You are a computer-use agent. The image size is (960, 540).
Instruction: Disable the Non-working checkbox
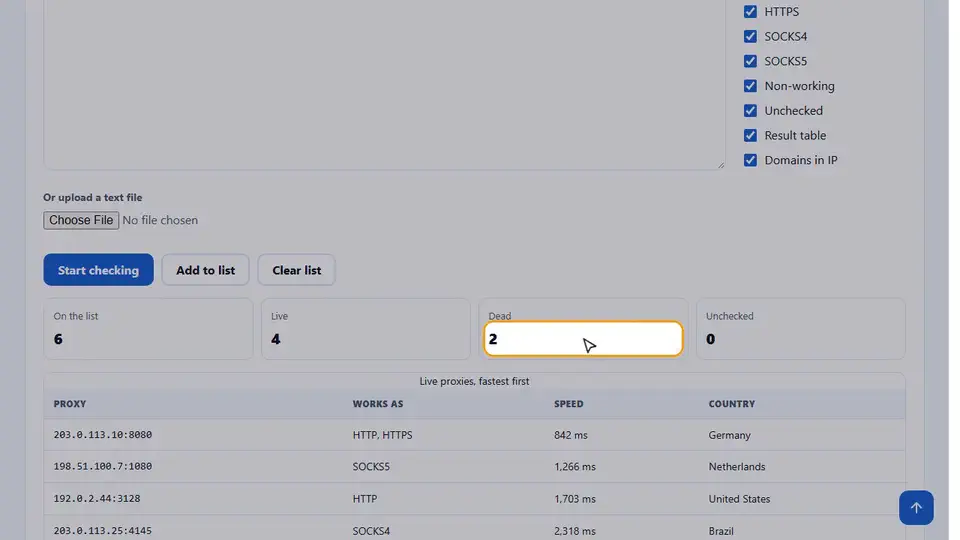[x=750, y=86]
